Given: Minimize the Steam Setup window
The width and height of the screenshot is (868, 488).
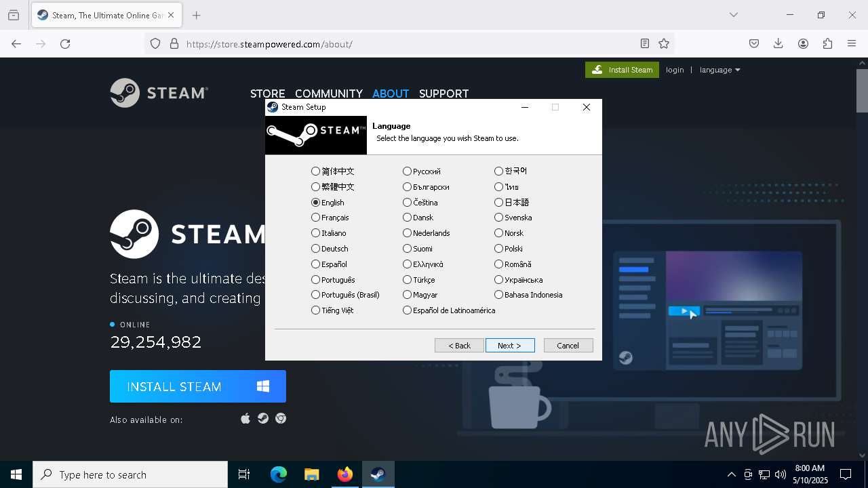Looking at the screenshot, I should [525, 107].
